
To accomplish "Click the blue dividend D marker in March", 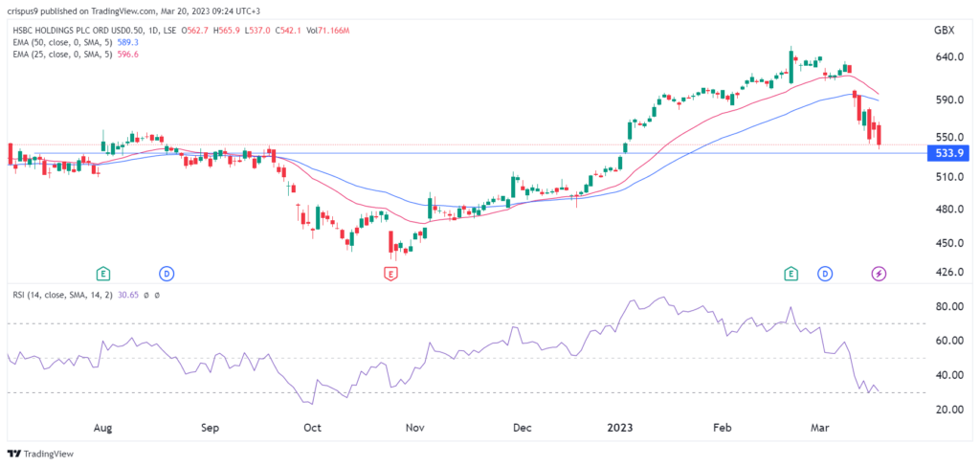I will [x=825, y=273].
